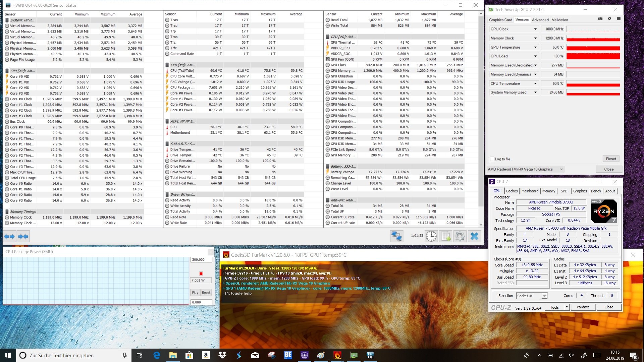Screen dimensions: 644x362
Task: Open HWiNFO sensor settings gear icon
Action: [460, 236]
